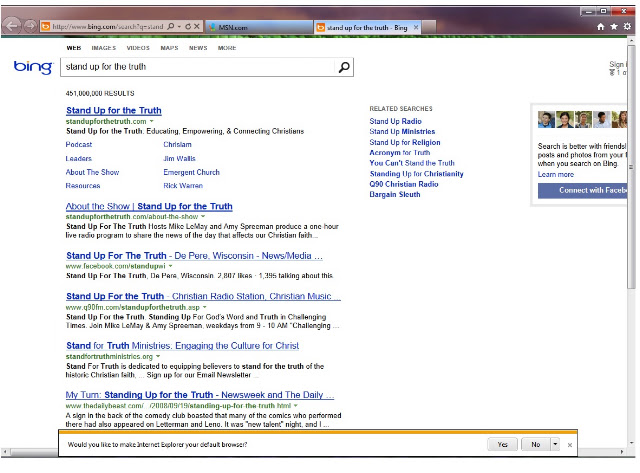Click the browser Back arrow button
Screen dimensions: 640x473
[12, 27]
